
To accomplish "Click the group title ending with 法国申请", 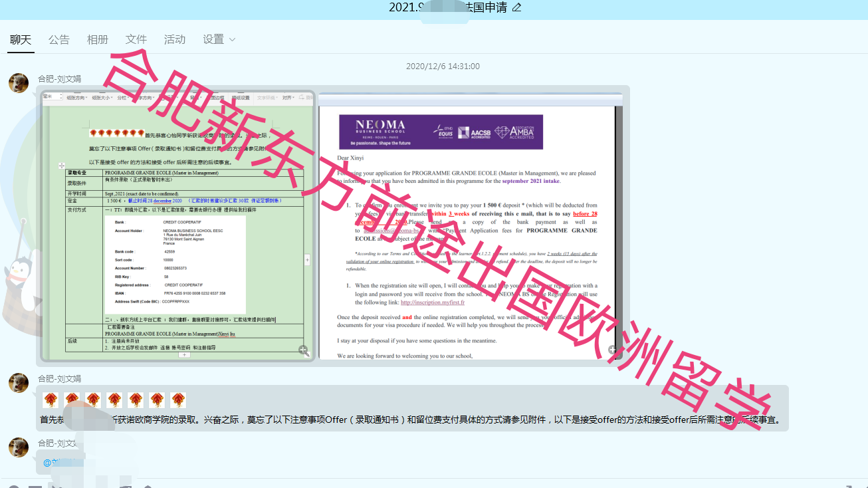I will (x=448, y=7).
